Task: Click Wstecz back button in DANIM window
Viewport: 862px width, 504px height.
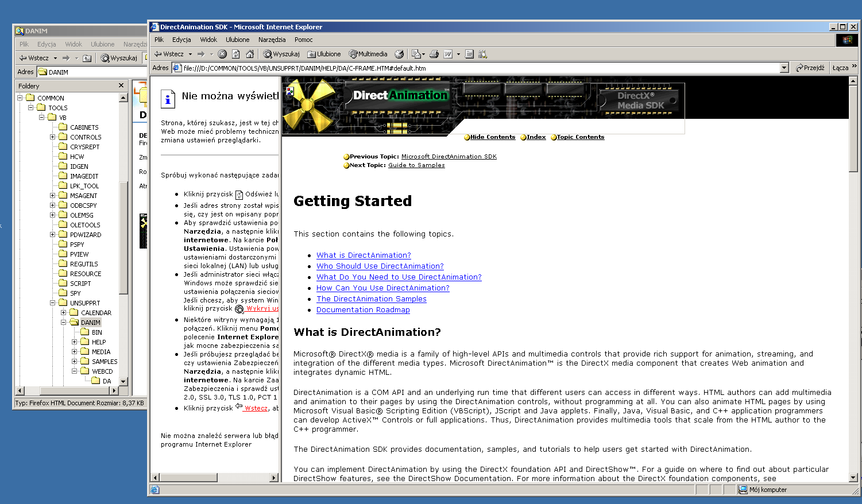Action: 34,58
